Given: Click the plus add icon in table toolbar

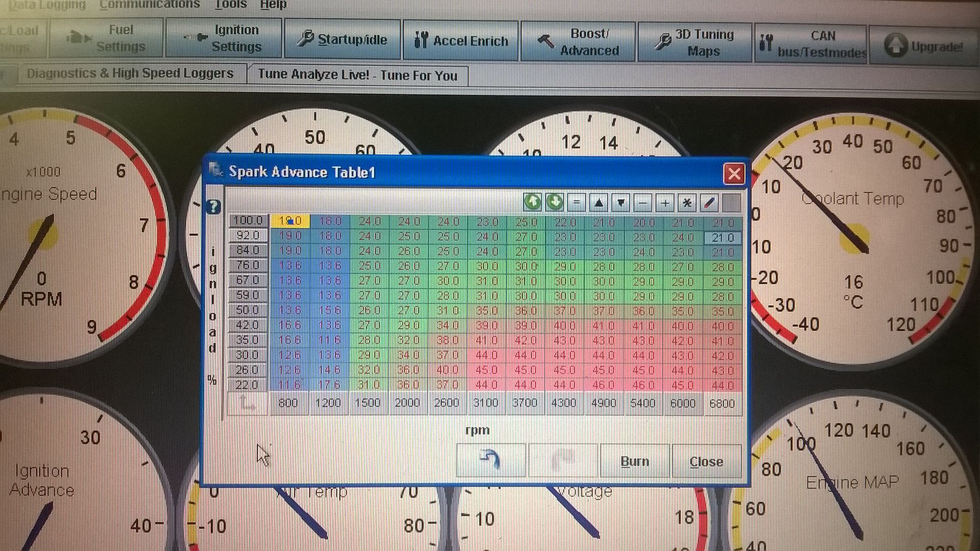Looking at the screenshot, I should click(x=665, y=203).
